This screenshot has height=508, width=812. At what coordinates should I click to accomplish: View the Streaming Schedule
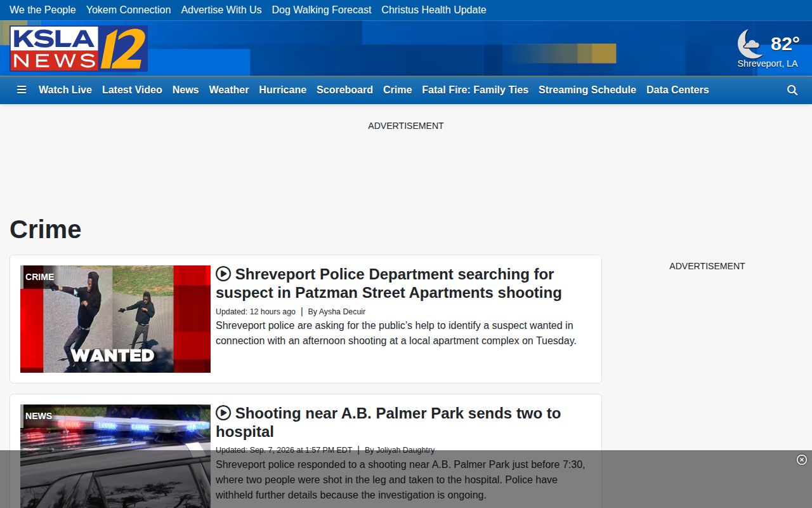pos(587,90)
